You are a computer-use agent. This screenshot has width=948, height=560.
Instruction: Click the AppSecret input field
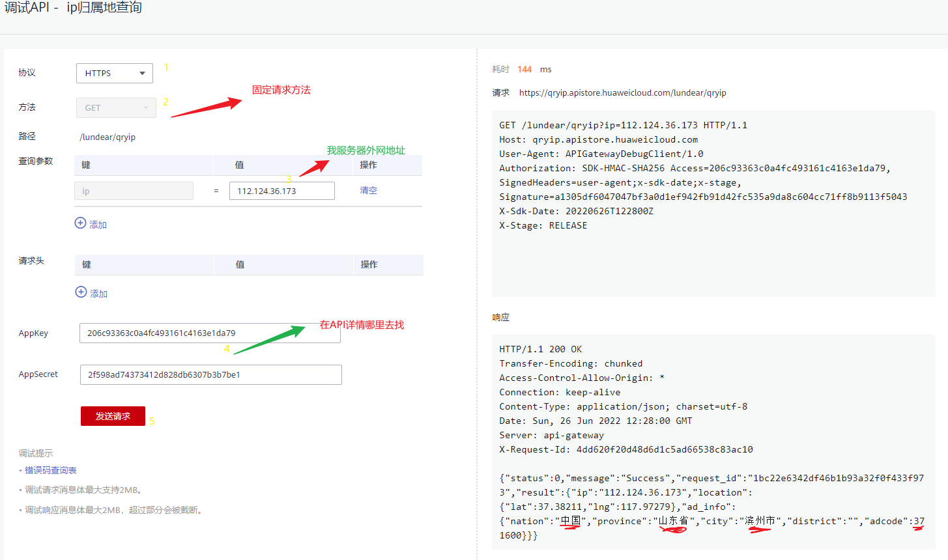[x=211, y=374]
